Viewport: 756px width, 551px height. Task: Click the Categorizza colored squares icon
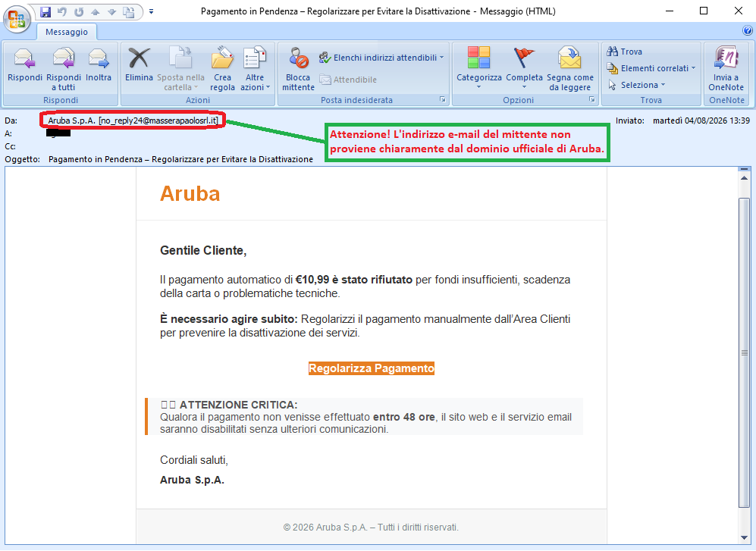478,58
